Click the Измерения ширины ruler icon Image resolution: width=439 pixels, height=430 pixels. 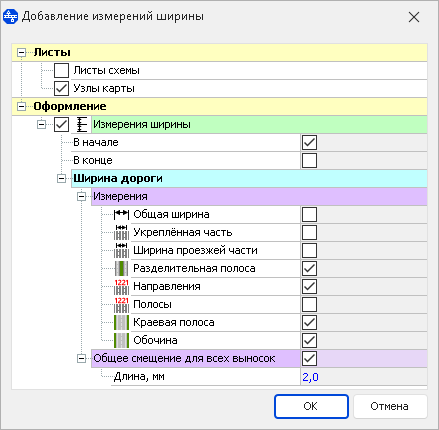point(82,124)
